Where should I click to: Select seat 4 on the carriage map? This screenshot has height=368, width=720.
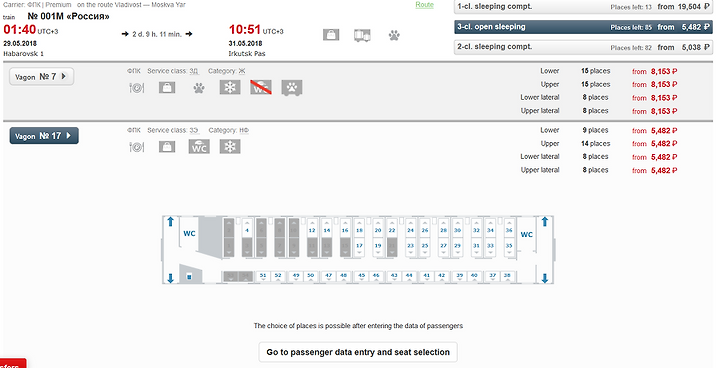click(247, 228)
